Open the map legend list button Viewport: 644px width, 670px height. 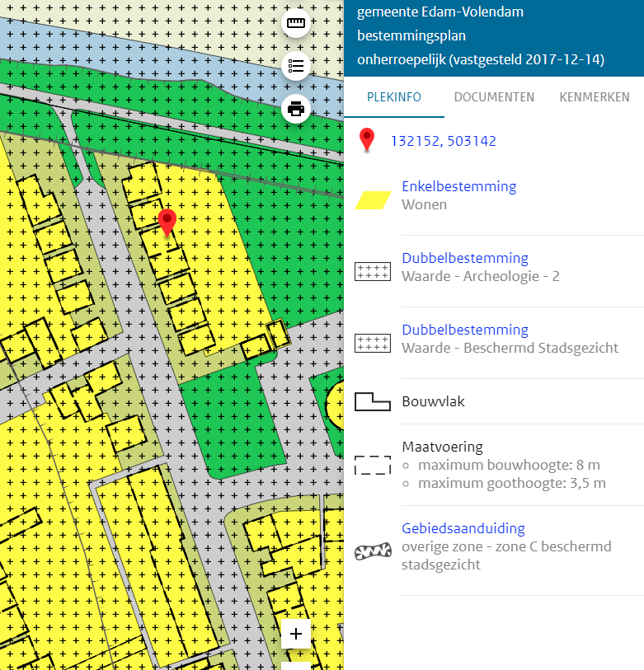coord(296,66)
